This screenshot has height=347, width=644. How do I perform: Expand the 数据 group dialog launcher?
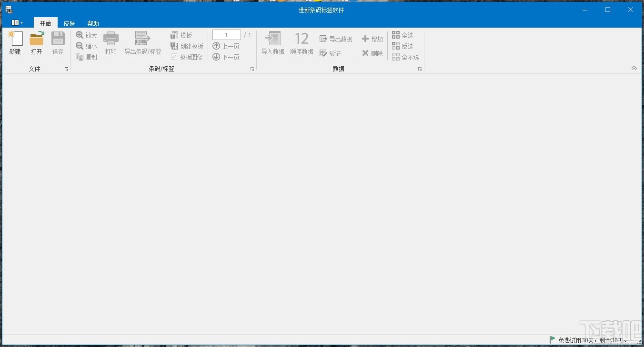420,69
